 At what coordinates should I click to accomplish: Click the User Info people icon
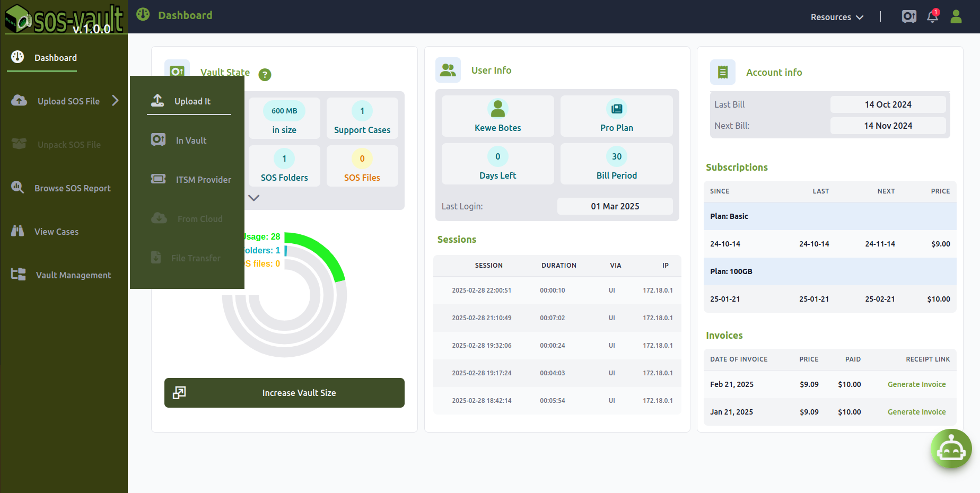pos(448,70)
